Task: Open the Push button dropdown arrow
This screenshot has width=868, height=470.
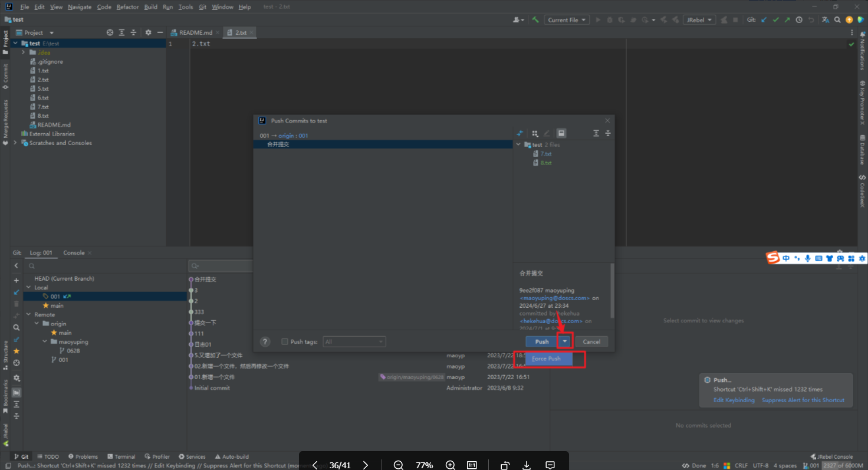Action: 565,341
